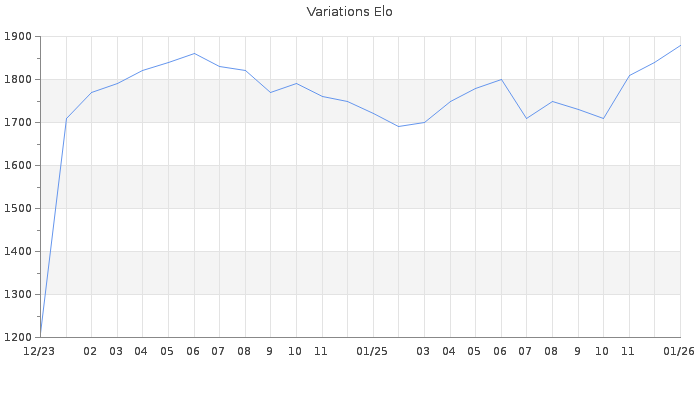Click the first 04 month label on x-axis
700x400 pixels.
(x=142, y=352)
